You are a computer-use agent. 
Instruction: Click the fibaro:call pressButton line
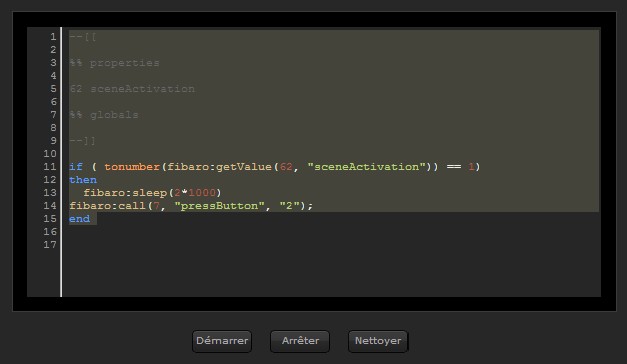tap(191, 206)
